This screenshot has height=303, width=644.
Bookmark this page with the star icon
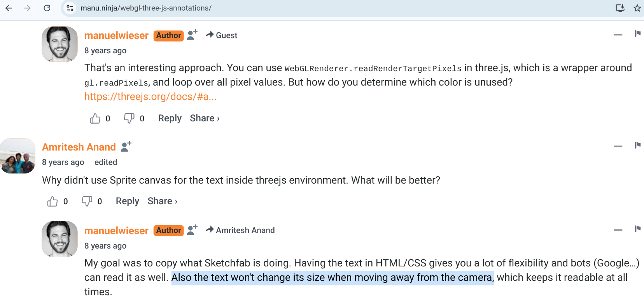(637, 8)
